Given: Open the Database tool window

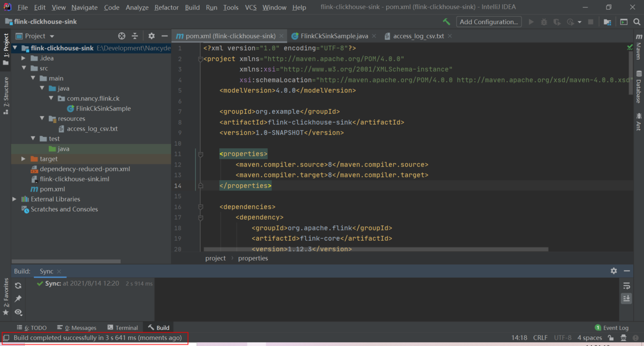Looking at the screenshot, I should 639,86.
